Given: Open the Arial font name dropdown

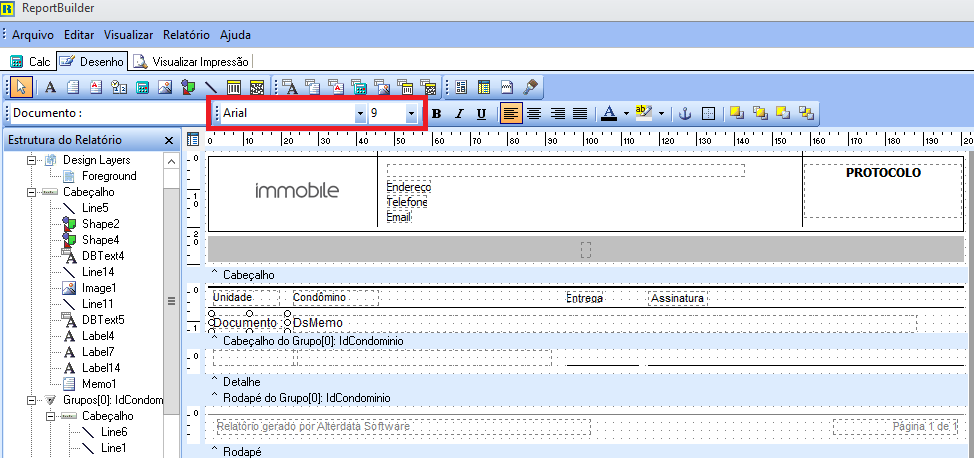Looking at the screenshot, I should [x=360, y=114].
